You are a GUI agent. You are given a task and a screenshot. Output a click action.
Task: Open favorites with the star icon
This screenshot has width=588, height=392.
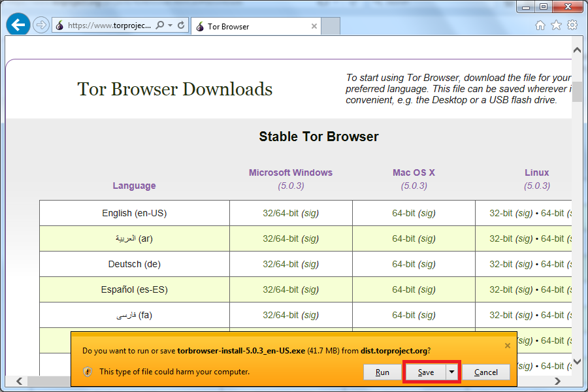coord(556,25)
